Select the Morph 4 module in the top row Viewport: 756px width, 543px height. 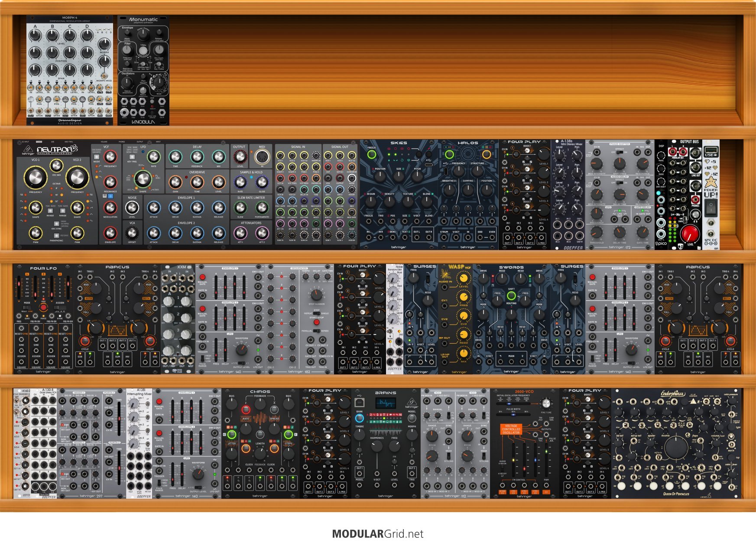(70, 71)
